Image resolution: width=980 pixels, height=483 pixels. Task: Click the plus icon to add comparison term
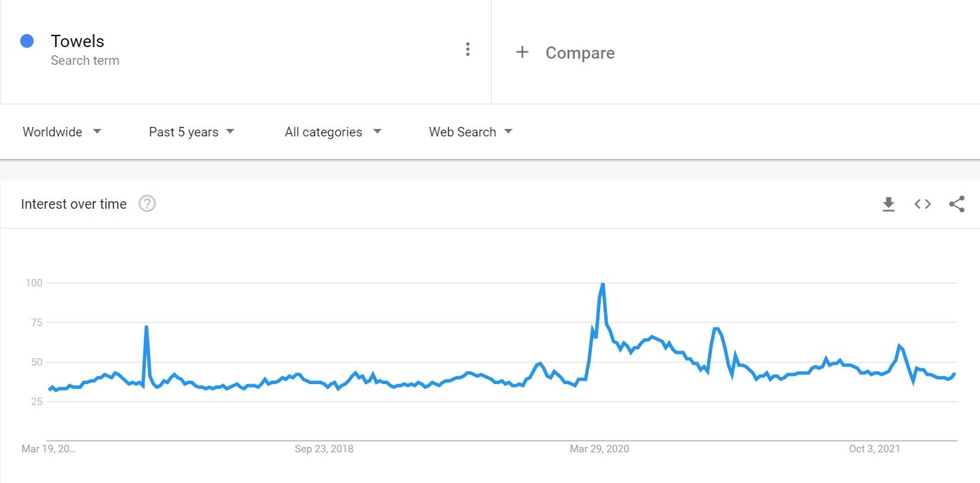coord(522,52)
